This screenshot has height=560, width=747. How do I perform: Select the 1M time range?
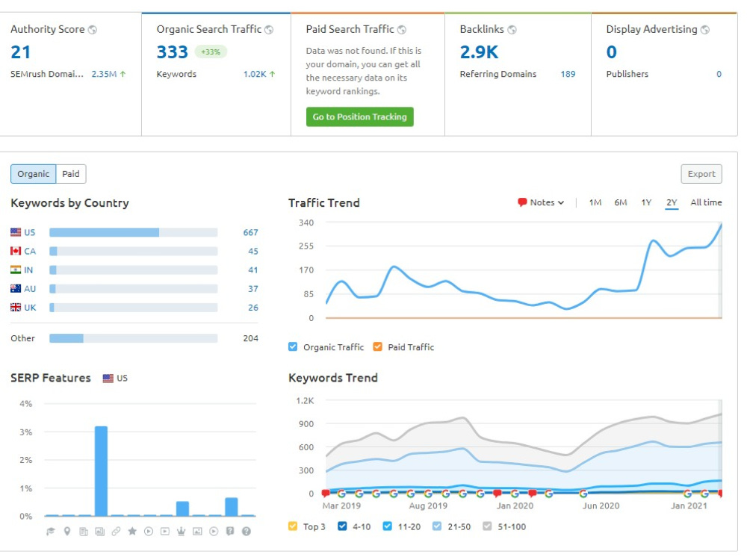pos(595,202)
